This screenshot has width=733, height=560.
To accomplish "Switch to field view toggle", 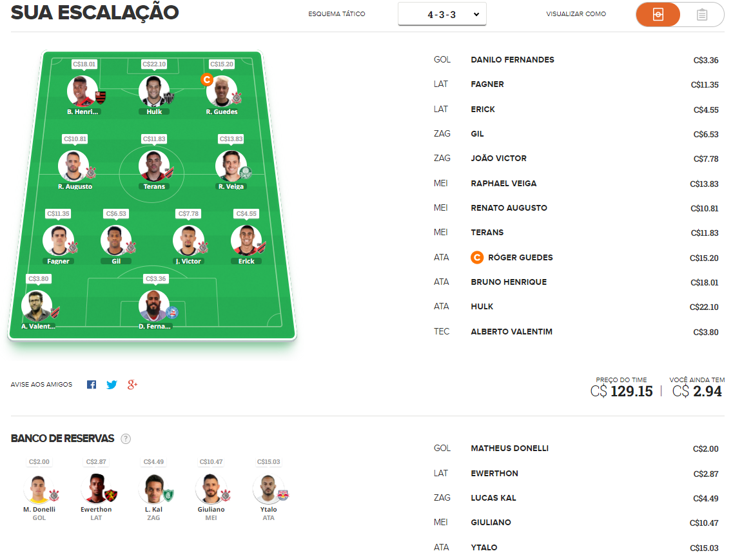I will pyautogui.click(x=658, y=14).
